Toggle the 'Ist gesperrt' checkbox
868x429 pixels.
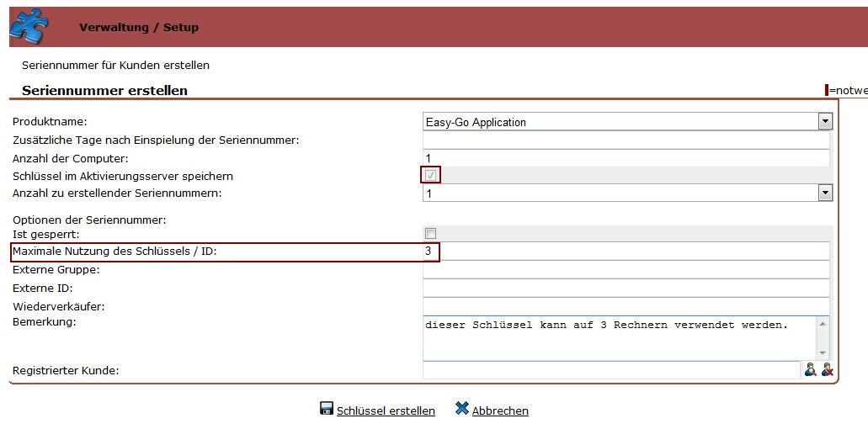pos(431,233)
